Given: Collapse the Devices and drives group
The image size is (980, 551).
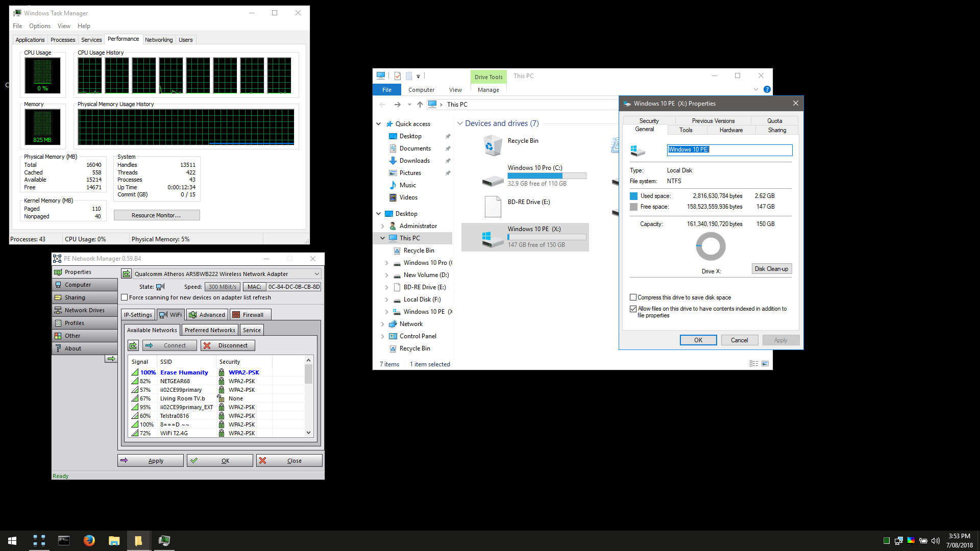Looking at the screenshot, I should [460, 123].
